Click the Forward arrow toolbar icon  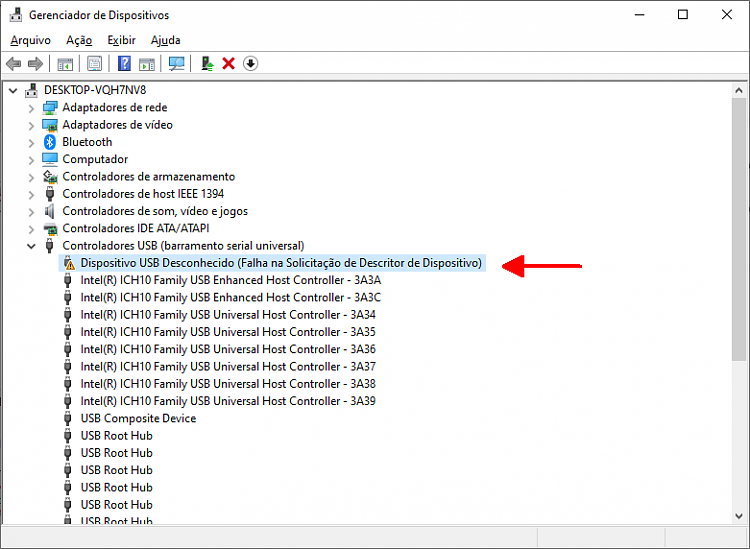point(35,64)
